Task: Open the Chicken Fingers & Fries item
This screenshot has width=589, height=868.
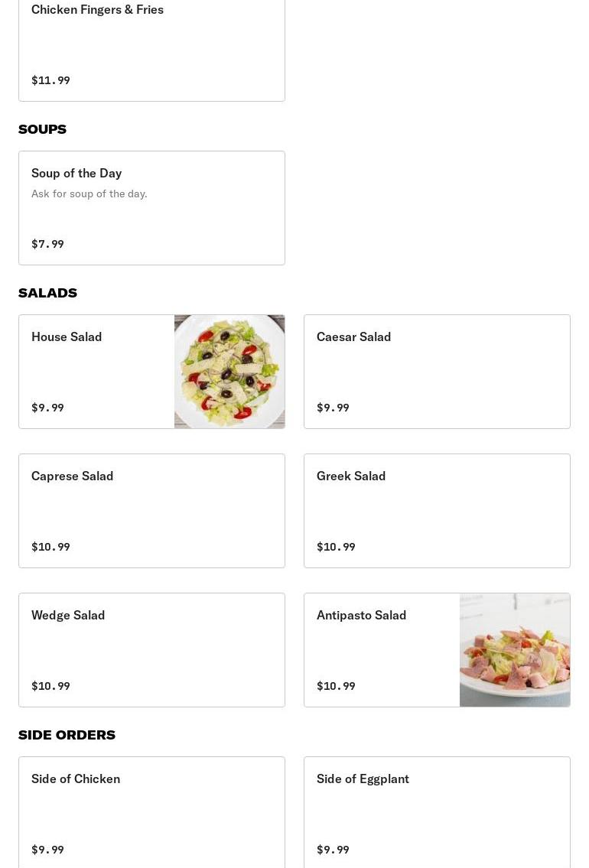Action: [97, 10]
